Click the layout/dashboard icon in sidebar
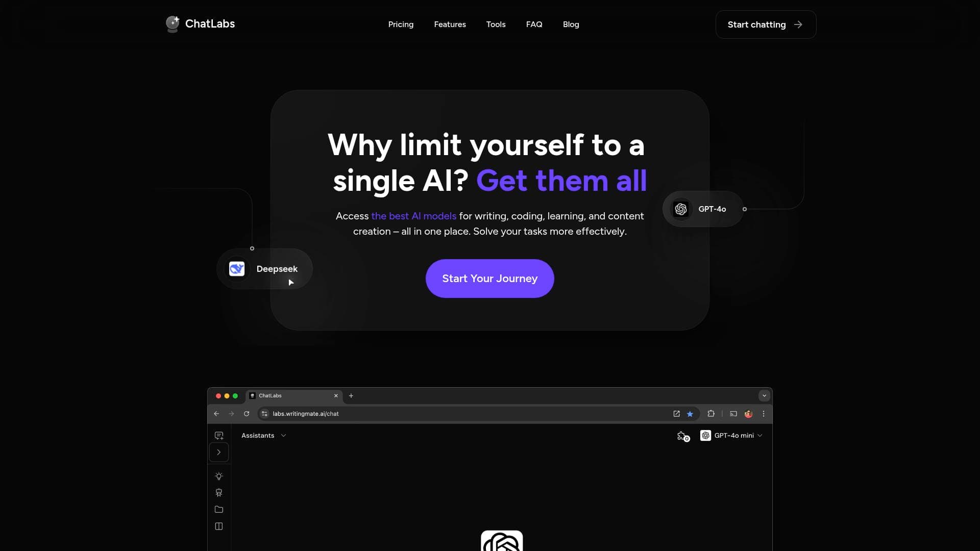This screenshot has height=551, width=980. pyautogui.click(x=219, y=525)
